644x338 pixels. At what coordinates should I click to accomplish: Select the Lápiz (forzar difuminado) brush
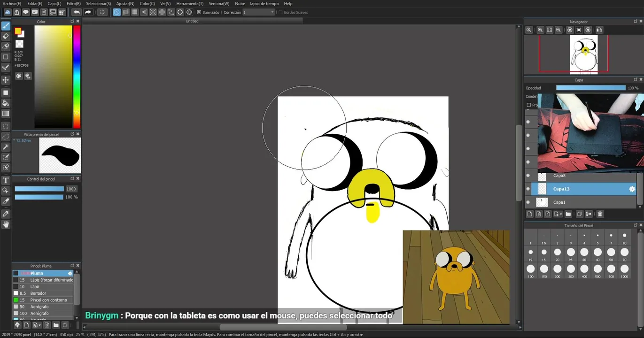click(x=43, y=280)
